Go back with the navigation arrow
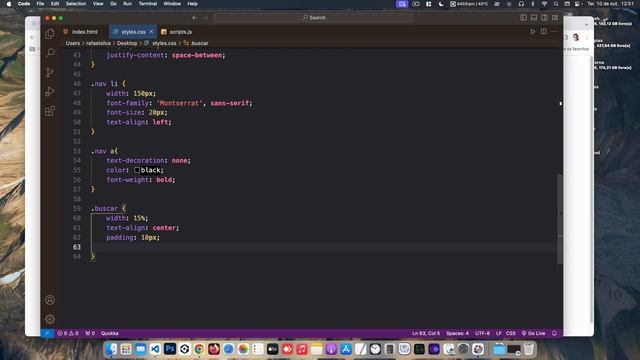Screen dimensions: 640x360 click(x=194, y=18)
